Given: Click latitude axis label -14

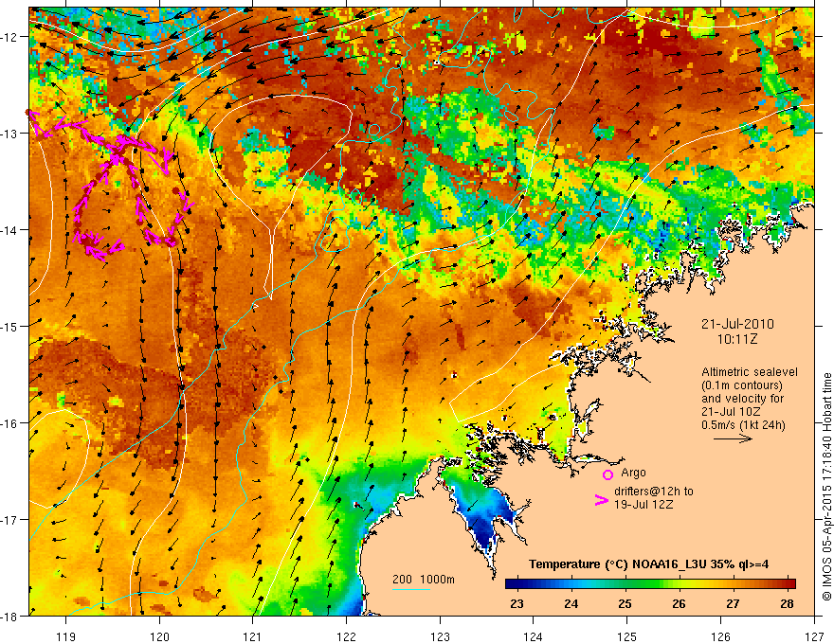Looking at the screenshot, I should tap(10, 230).
